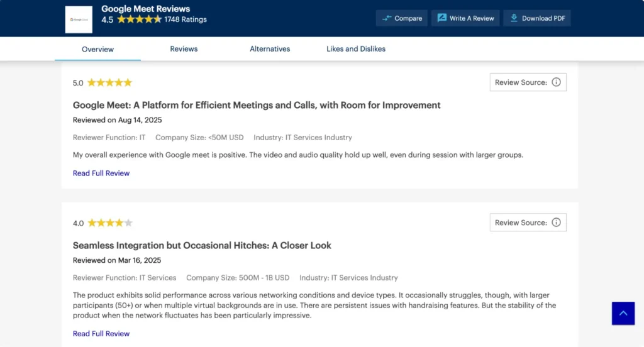This screenshot has width=644, height=347.
Task: Click the 4.5 overall rating number
Action: click(x=107, y=19)
